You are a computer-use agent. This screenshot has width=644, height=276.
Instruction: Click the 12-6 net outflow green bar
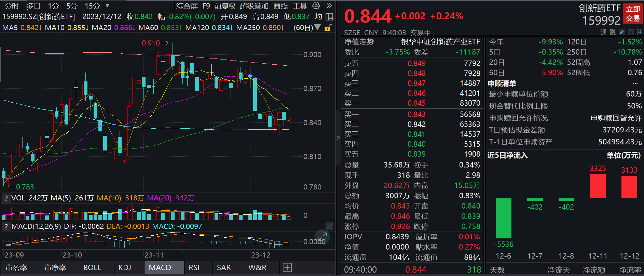[x=504, y=218]
